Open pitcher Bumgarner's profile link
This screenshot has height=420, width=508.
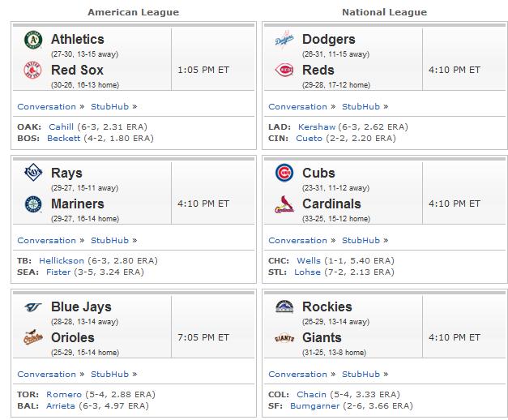tap(315, 405)
